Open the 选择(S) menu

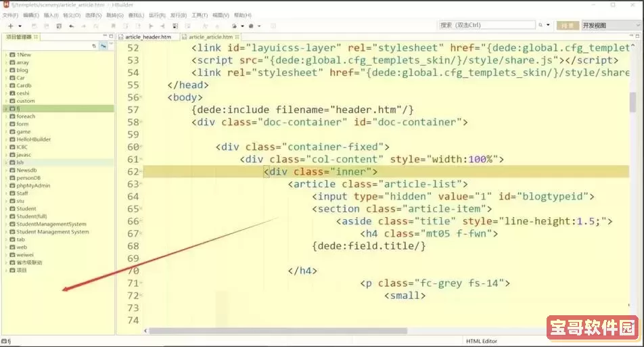tap(93, 15)
